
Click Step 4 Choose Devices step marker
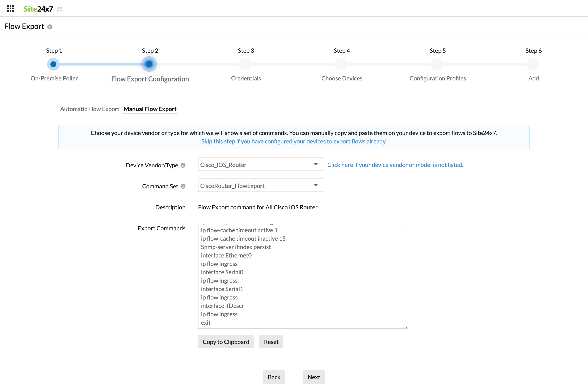[341, 64]
